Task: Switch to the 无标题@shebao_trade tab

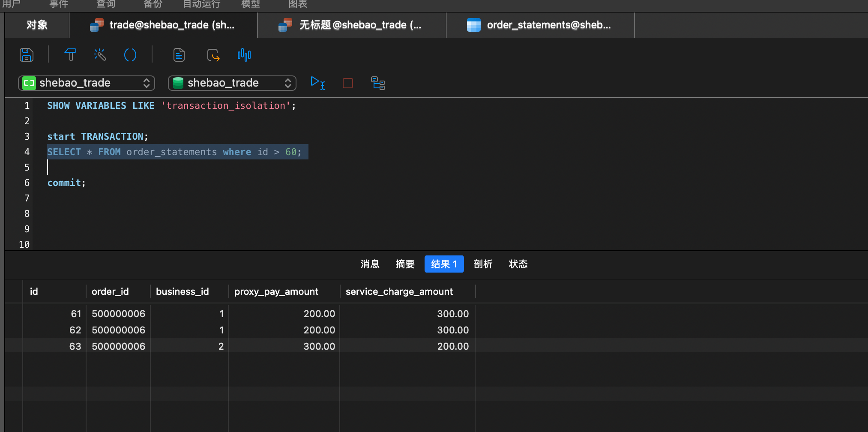Action: point(352,25)
